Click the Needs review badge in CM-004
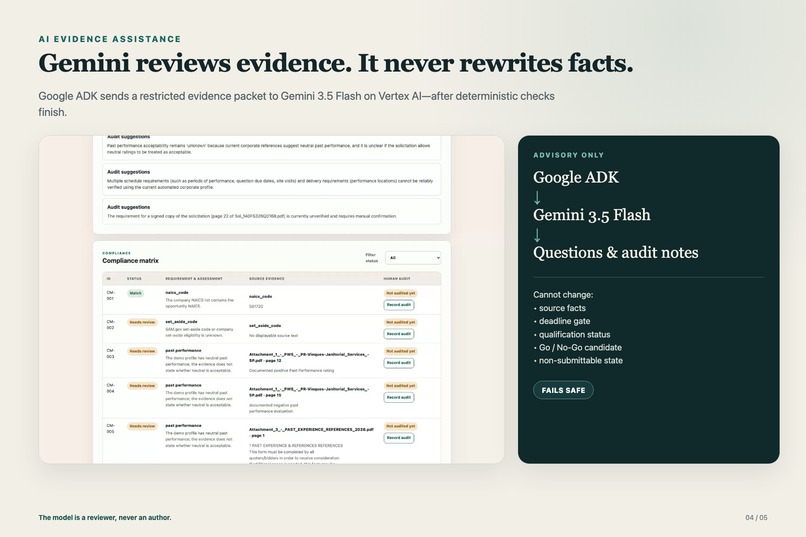 [x=142, y=385]
